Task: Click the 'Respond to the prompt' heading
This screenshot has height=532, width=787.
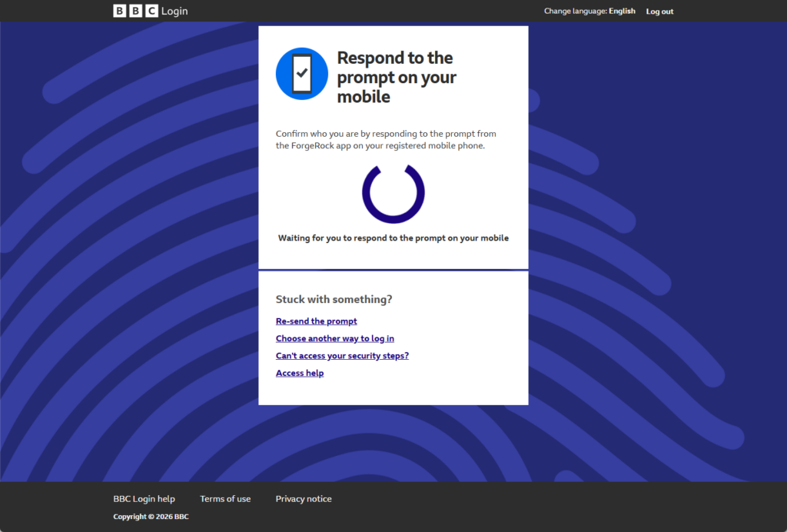Action: click(x=396, y=77)
